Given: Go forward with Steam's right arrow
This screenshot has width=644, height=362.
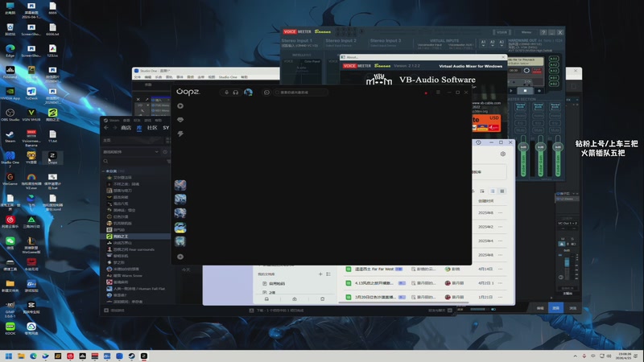Looking at the screenshot, I should click(x=114, y=128).
